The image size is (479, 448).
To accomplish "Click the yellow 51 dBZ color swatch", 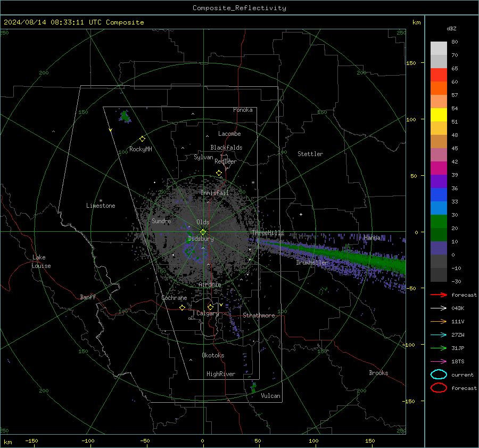I will click(x=439, y=115).
